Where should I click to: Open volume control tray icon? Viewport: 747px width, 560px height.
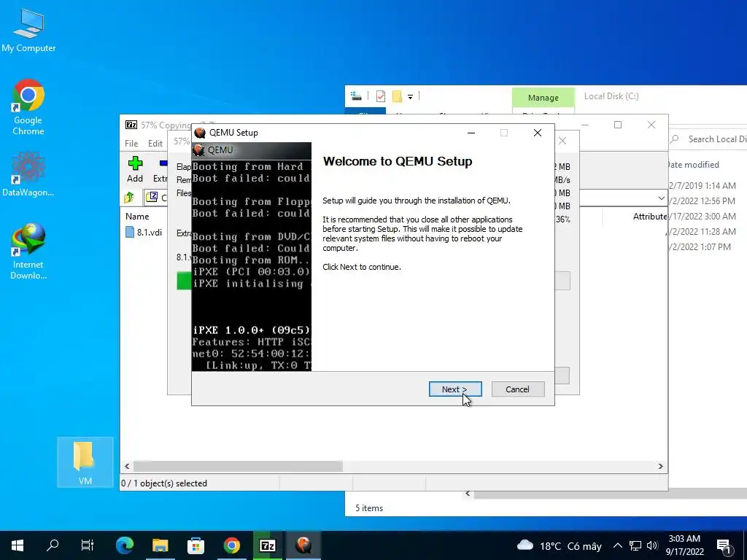pyautogui.click(x=652, y=545)
